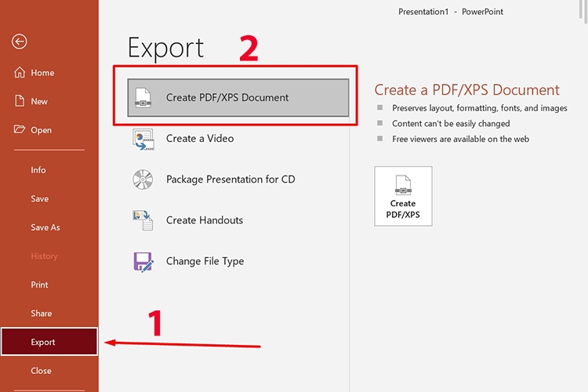This screenshot has width=588, height=392.
Task: Click the 'Presentation1 - PowerPoint' title text
Action: 451,12
